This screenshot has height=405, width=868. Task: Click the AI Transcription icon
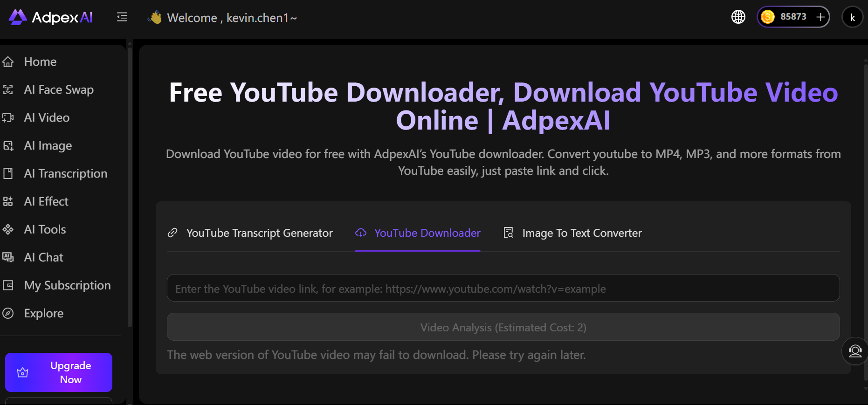[8, 173]
